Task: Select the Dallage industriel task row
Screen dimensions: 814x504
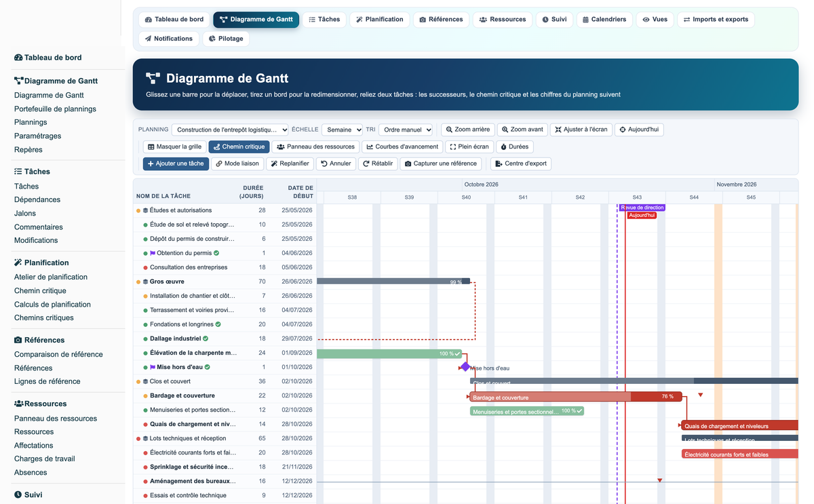Action: coord(225,338)
